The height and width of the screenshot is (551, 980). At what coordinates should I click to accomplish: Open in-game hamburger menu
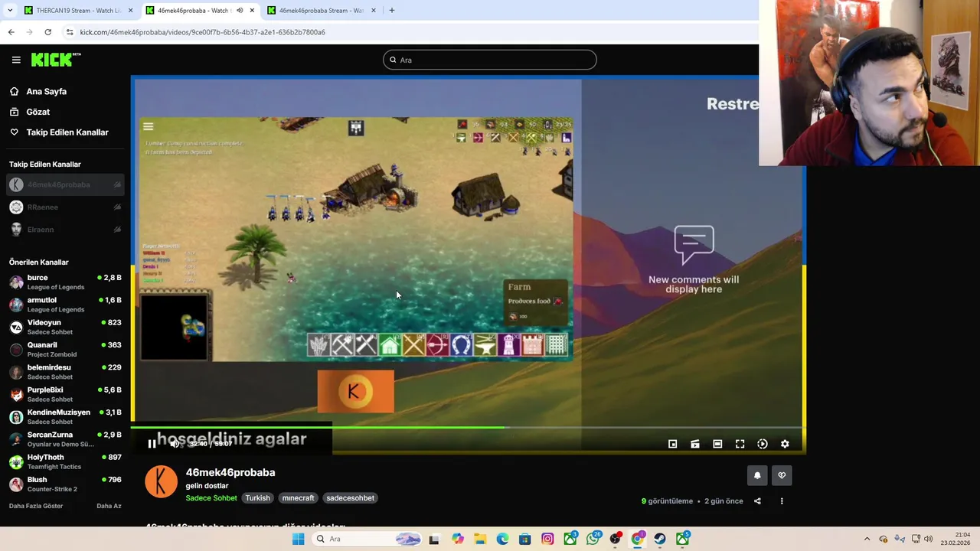click(149, 127)
